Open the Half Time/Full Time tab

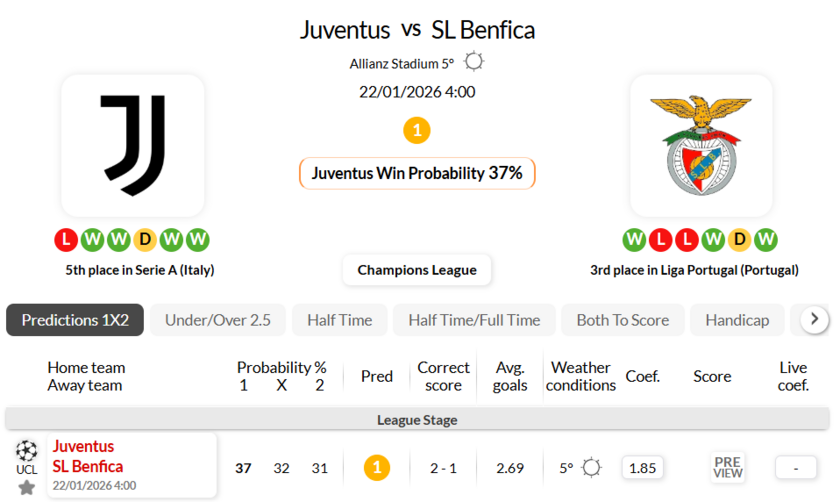(474, 320)
